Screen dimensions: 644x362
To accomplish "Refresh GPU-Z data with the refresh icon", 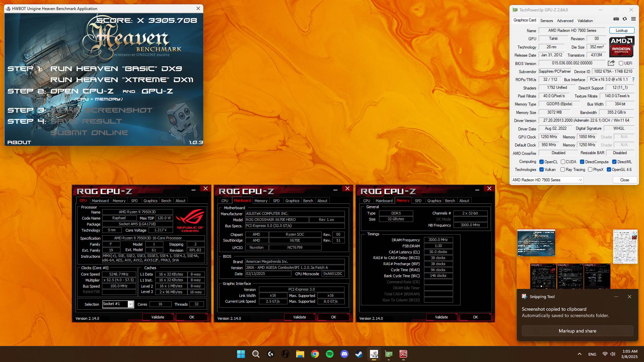I will pyautogui.click(x=625, y=19).
